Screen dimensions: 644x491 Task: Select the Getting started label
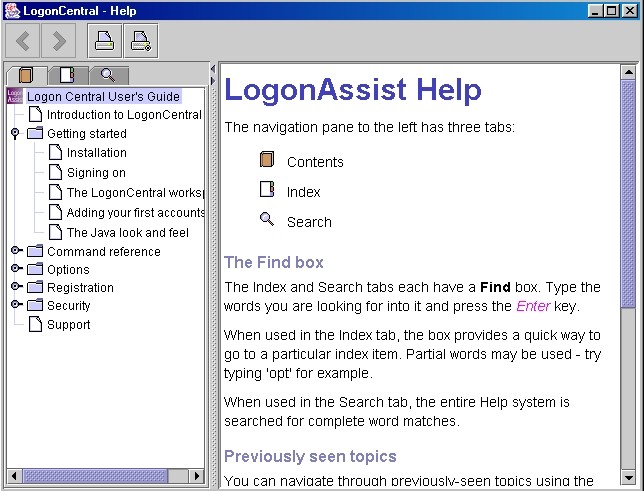[x=87, y=134]
